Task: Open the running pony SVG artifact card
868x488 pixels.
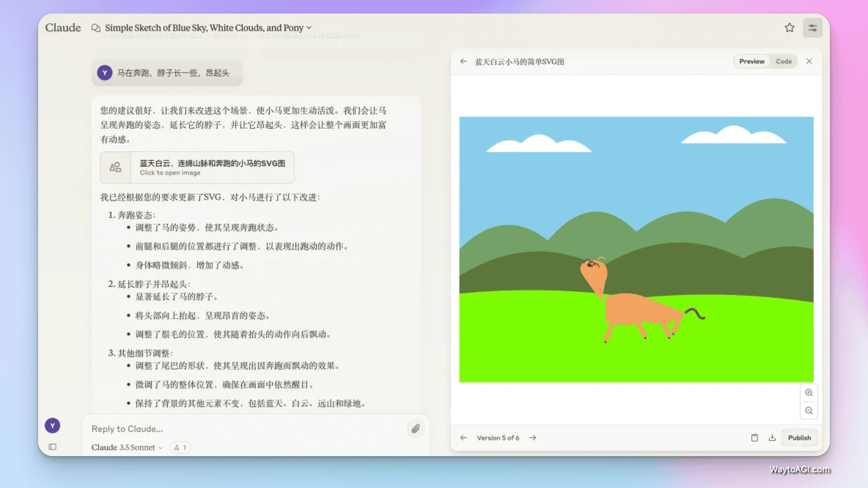Action: [x=197, y=167]
